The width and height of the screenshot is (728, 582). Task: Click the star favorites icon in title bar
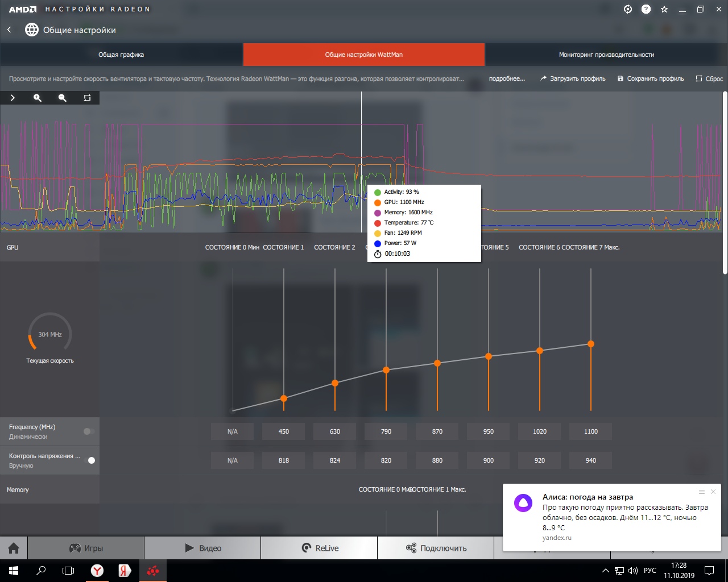(664, 9)
